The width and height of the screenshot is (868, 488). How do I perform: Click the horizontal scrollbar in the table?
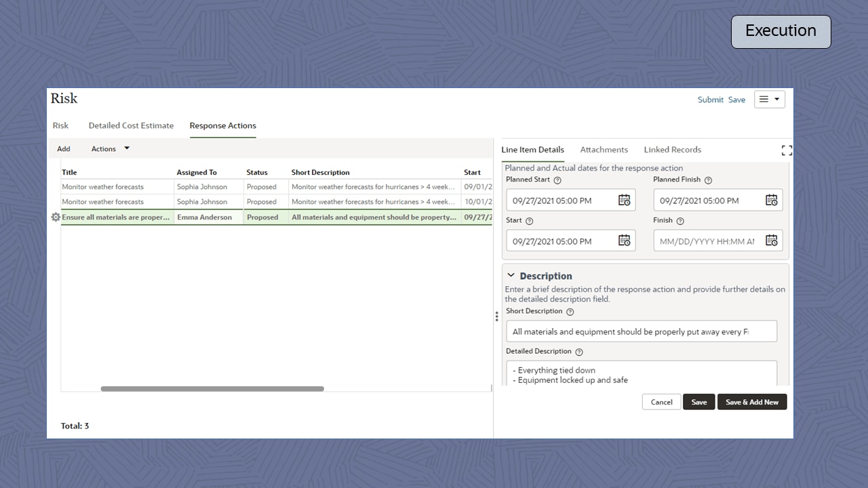[212, 389]
